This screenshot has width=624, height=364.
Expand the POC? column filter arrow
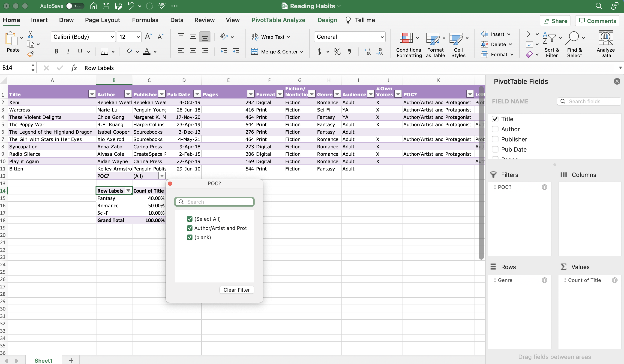coord(470,94)
